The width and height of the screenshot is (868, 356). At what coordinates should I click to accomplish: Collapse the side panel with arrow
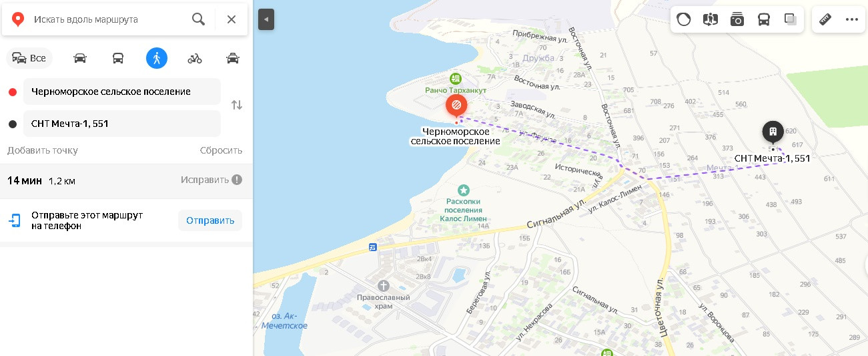(266, 19)
